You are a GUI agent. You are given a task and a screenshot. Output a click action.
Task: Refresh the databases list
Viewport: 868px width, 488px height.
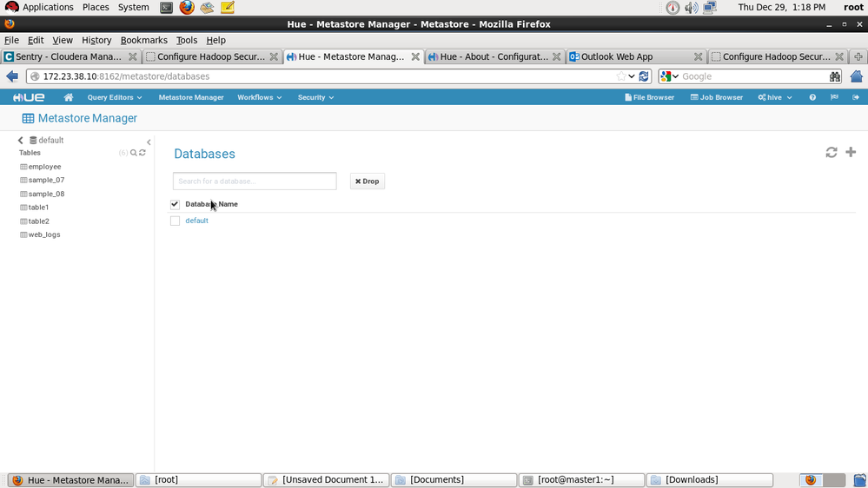coord(831,152)
